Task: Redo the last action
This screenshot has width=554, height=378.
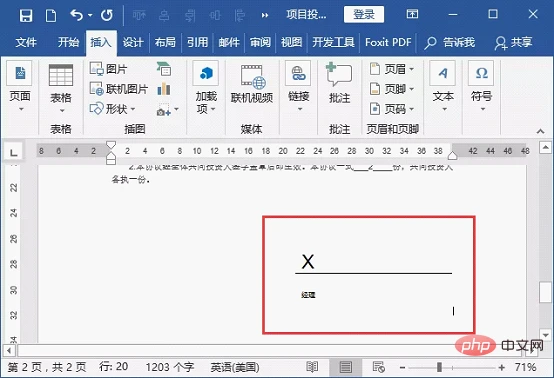Action: click(x=107, y=15)
